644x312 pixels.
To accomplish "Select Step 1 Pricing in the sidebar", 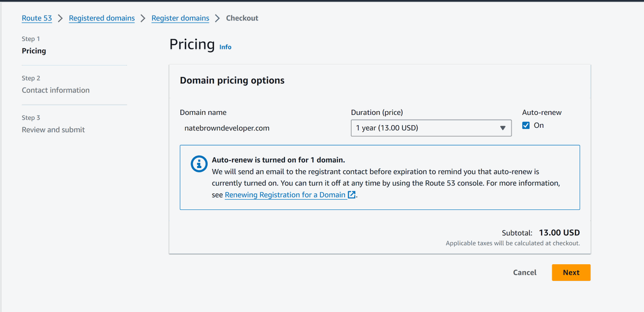I will [x=34, y=51].
